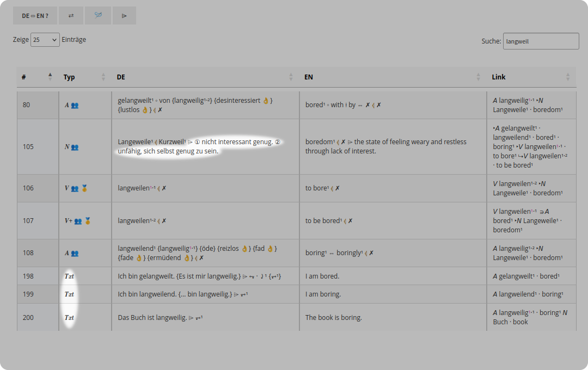Sort table by the # column
The height and width of the screenshot is (370, 588).
pyautogui.click(x=38, y=77)
